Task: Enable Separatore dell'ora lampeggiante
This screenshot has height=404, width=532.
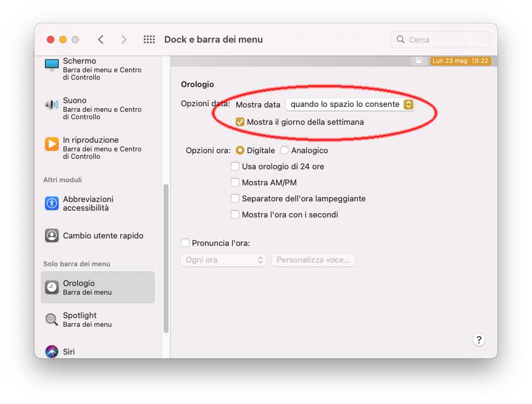Action: (x=235, y=198)
